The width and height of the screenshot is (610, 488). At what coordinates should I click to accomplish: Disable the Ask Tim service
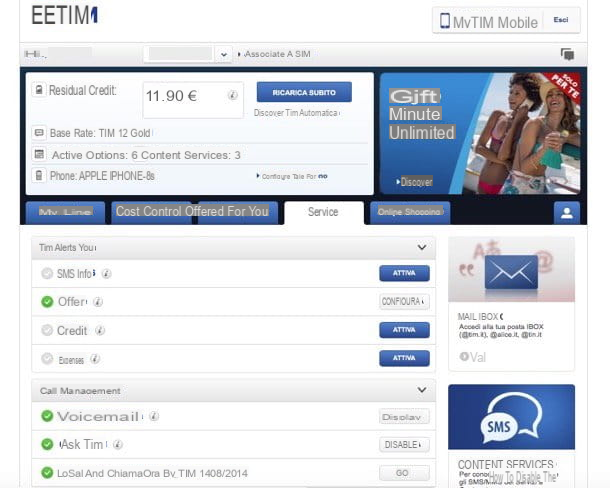(x=404, y=444)
